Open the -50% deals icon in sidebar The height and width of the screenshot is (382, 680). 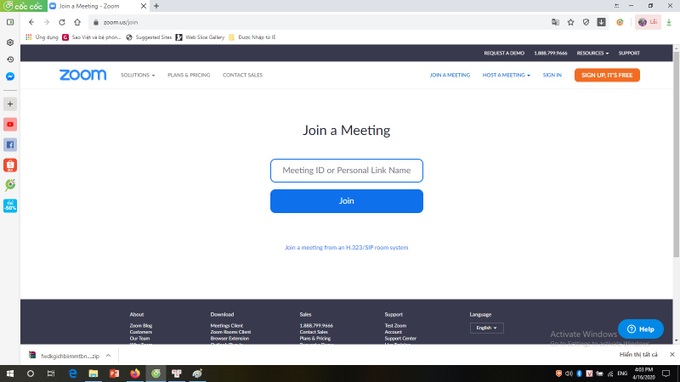click(10, 206)
